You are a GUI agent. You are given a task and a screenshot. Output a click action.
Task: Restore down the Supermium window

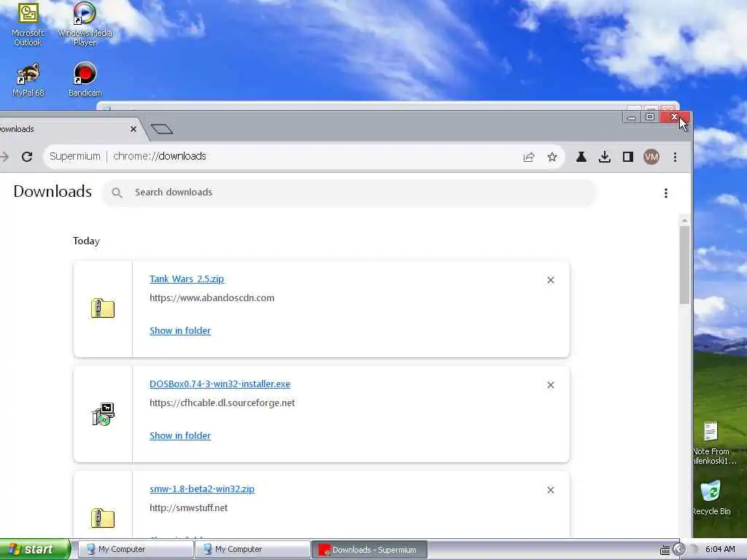[x=650, y=117]
